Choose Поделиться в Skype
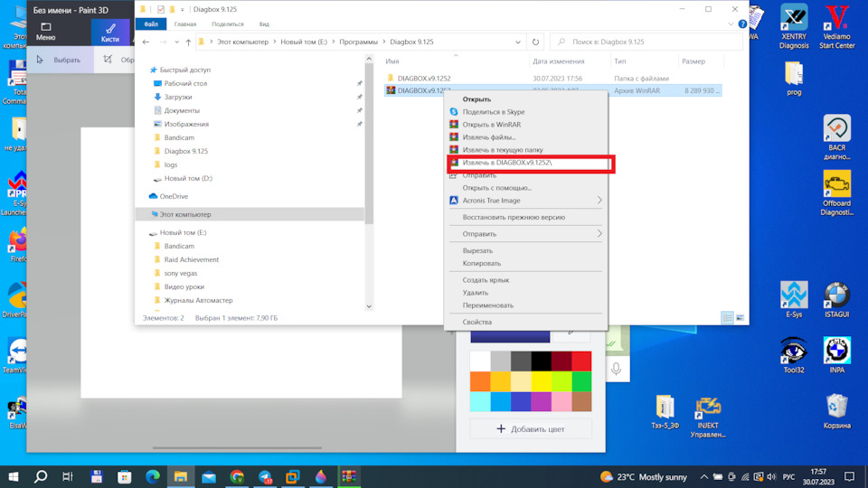 pyautogui.click(x=526, y=112)
